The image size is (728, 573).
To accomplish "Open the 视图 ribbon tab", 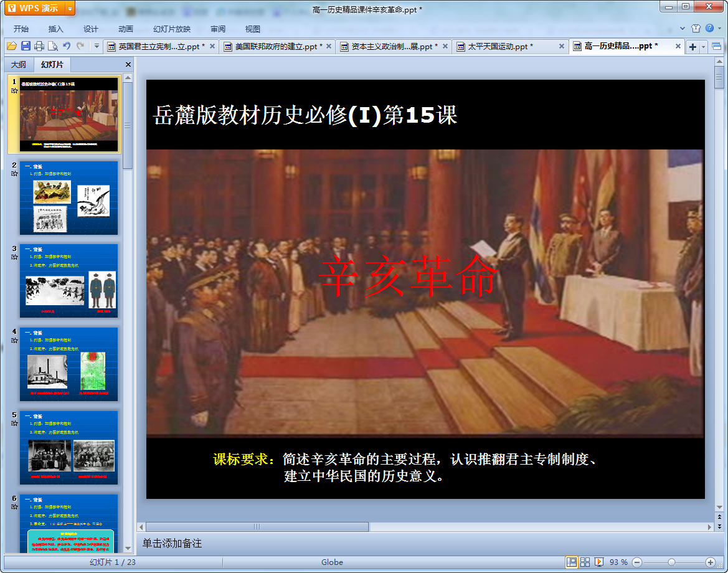I will point(253,29).
